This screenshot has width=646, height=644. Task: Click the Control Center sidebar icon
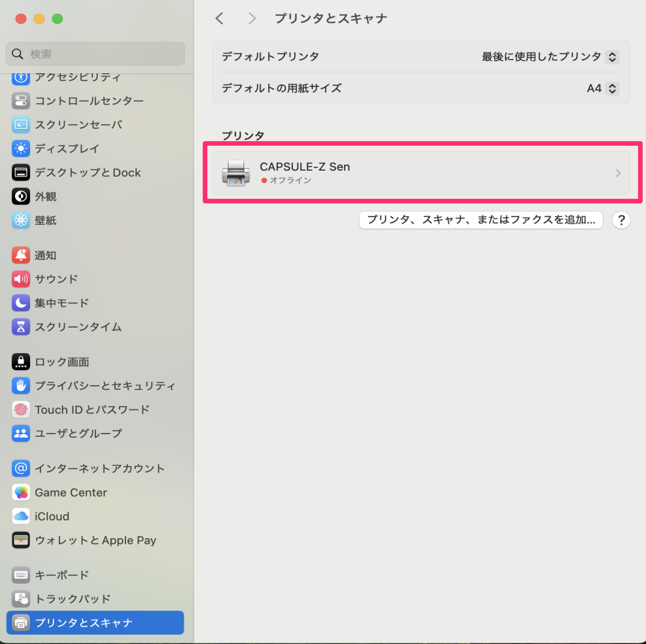21,101
